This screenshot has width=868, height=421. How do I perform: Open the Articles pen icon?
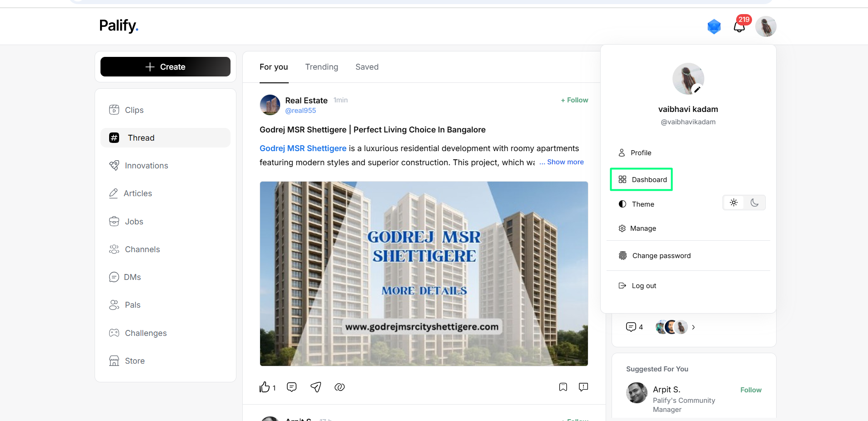coord(114,193)
